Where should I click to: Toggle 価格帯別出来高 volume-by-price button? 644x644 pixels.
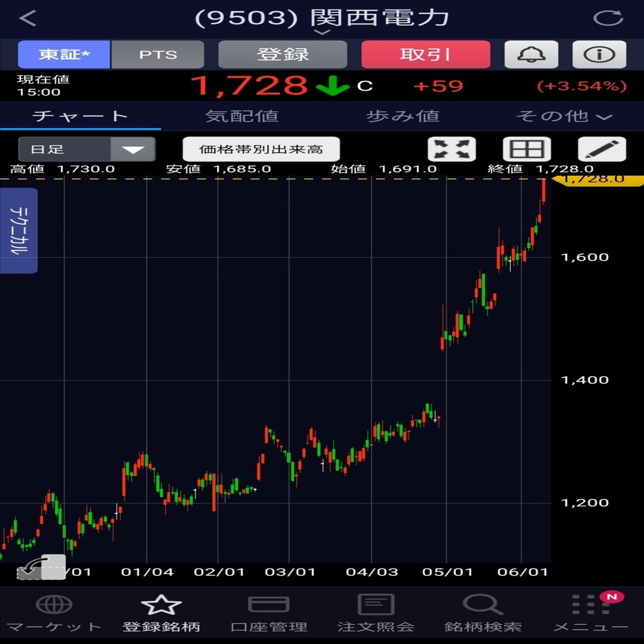pos(261,148)
